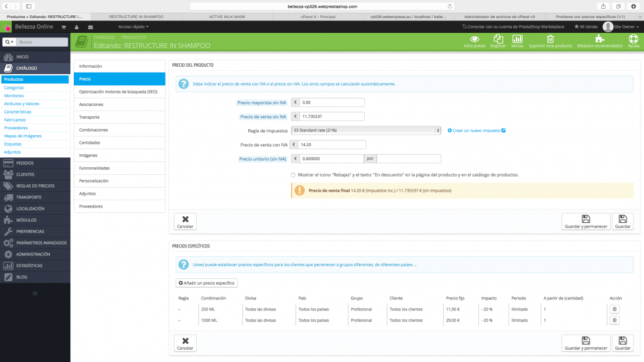
Task: Select the Imágenes tab
Action: (119, 155)
